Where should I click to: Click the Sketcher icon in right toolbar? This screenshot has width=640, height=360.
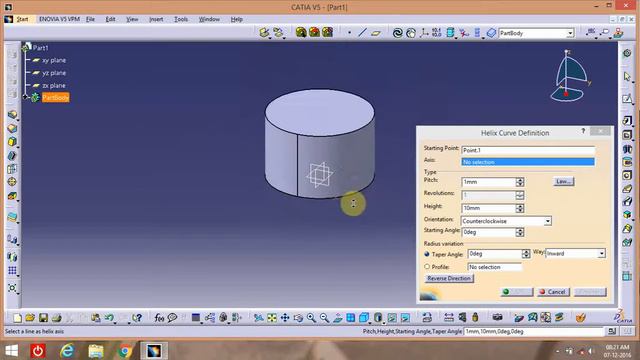(627, 98)
